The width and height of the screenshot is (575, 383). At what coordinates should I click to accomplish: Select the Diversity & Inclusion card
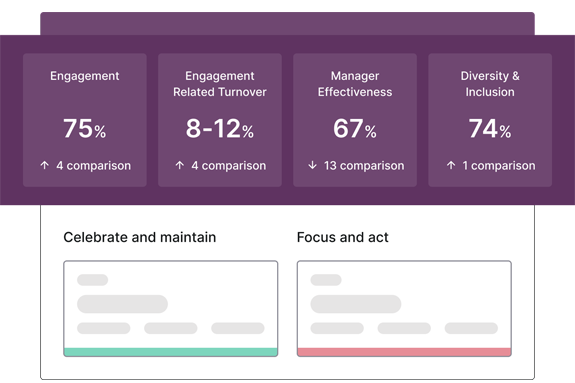[x=490, y=120]
